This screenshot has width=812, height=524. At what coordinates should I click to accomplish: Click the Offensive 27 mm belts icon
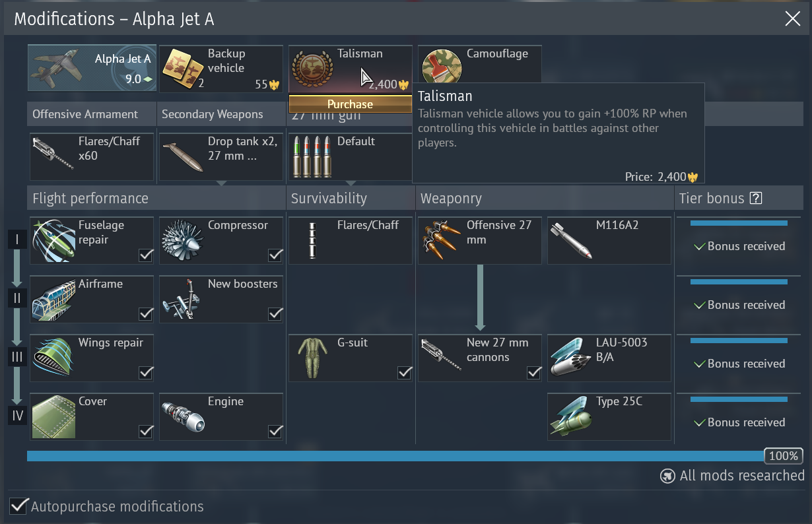tap(441, 240)
